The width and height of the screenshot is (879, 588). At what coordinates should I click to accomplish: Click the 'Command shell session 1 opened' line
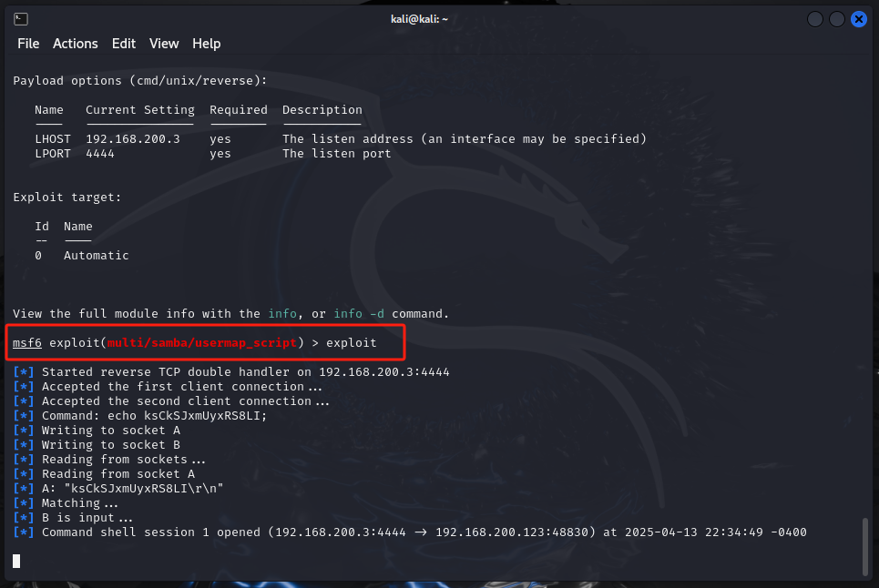[410, 532]
